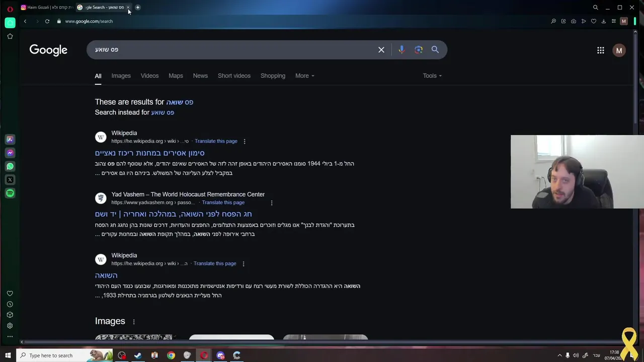Open the sidebar three-dots more menu

point(10,336)
